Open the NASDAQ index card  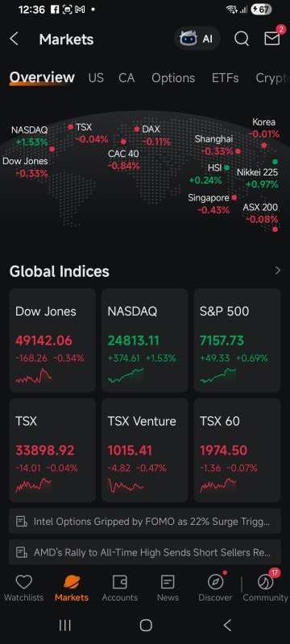coord(144,340)
